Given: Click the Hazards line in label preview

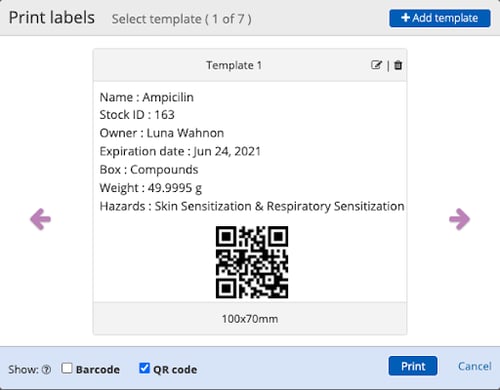Looking at the screenshot, I should (252, 206).
